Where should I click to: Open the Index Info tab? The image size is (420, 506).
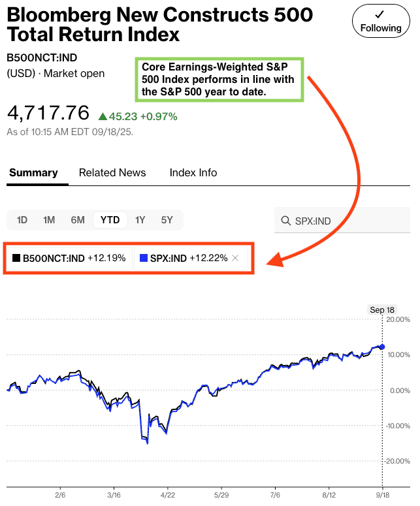(193, 172)
